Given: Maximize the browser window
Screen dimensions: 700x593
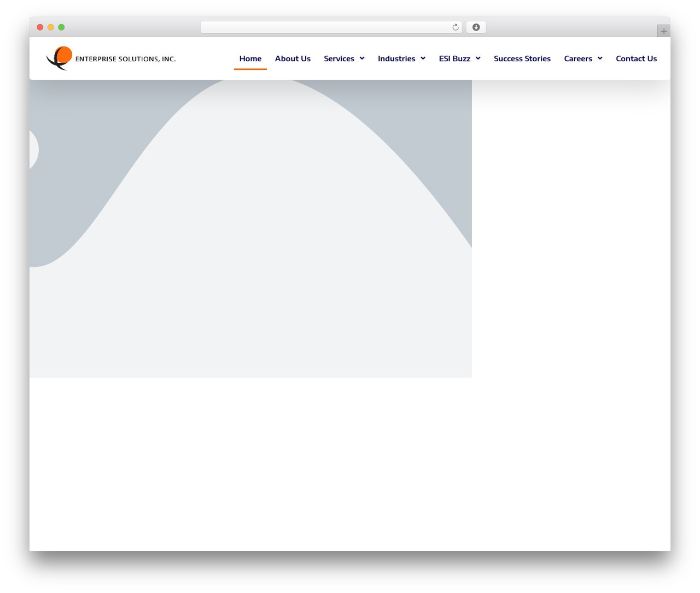Looking at the screenshot, I should 61,27.
